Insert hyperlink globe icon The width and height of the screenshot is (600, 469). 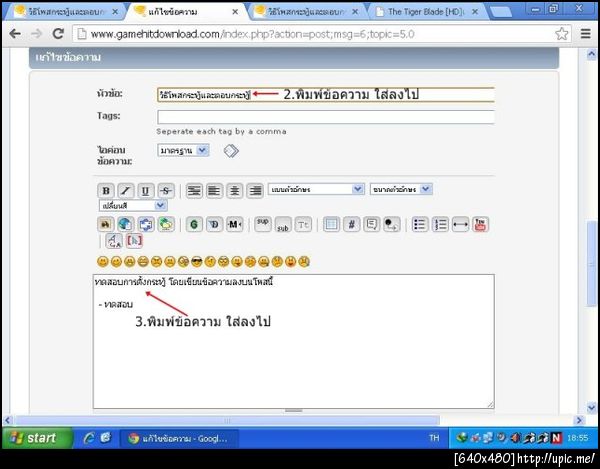(x=126, y=224)
